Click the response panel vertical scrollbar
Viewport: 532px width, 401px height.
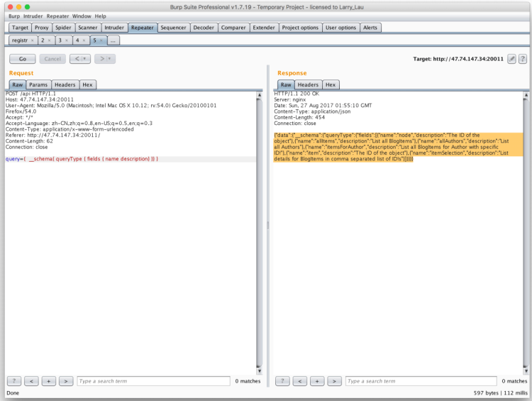tap(527, 227)
